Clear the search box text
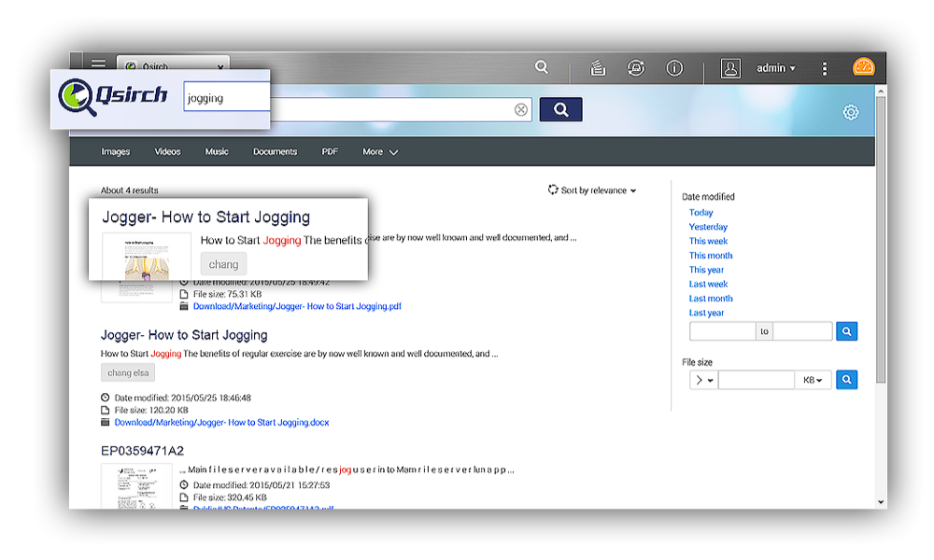934x560 pixels. pos(521,109)
